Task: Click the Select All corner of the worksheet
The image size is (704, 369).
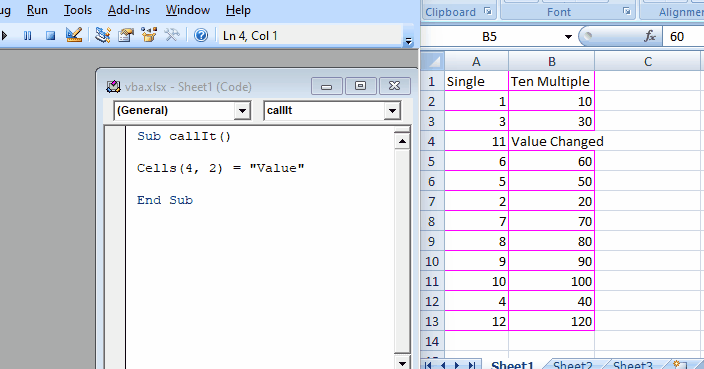Action: pyautogui.click(x=432, y=61)
